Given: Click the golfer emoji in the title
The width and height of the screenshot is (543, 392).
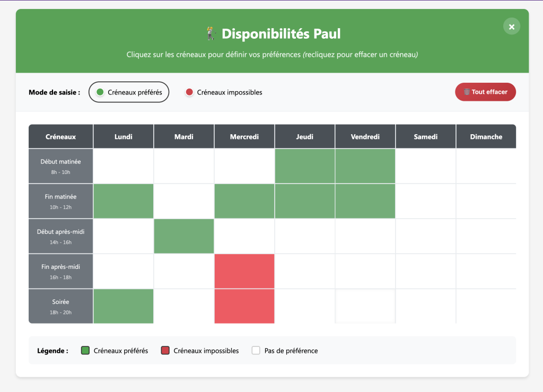Looking at the screenshot, I should tap(211, 34).
